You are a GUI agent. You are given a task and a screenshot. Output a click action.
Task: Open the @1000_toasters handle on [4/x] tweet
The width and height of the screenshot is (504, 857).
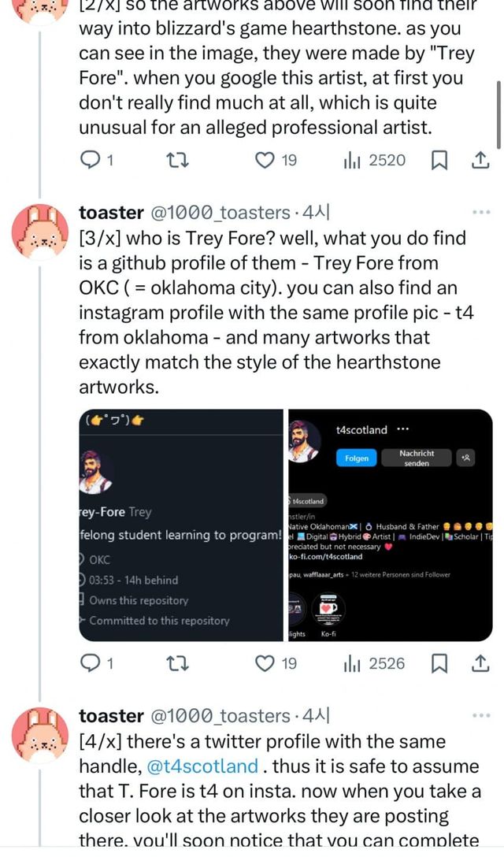pos(220,716)
